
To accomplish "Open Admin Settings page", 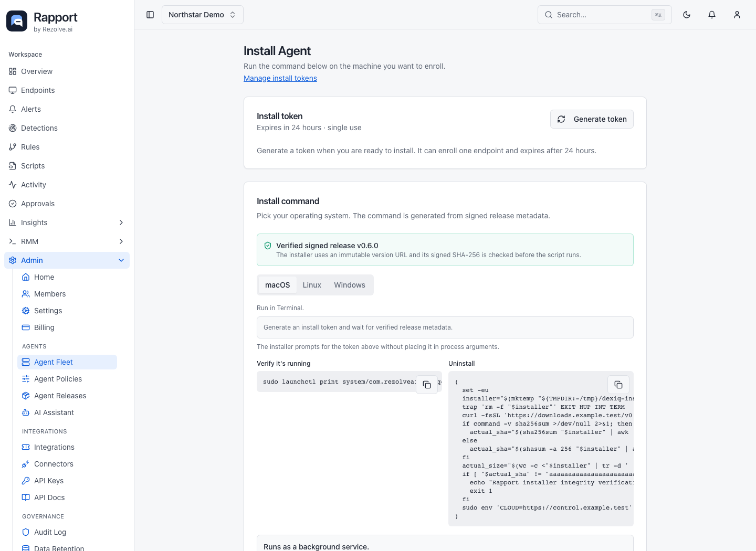I will [67, 311].
